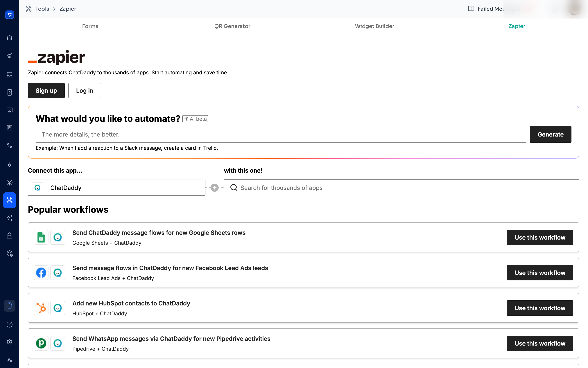Click the HubSpot workflow icon
The image size is (588, 368).
[x=41, y=308]
